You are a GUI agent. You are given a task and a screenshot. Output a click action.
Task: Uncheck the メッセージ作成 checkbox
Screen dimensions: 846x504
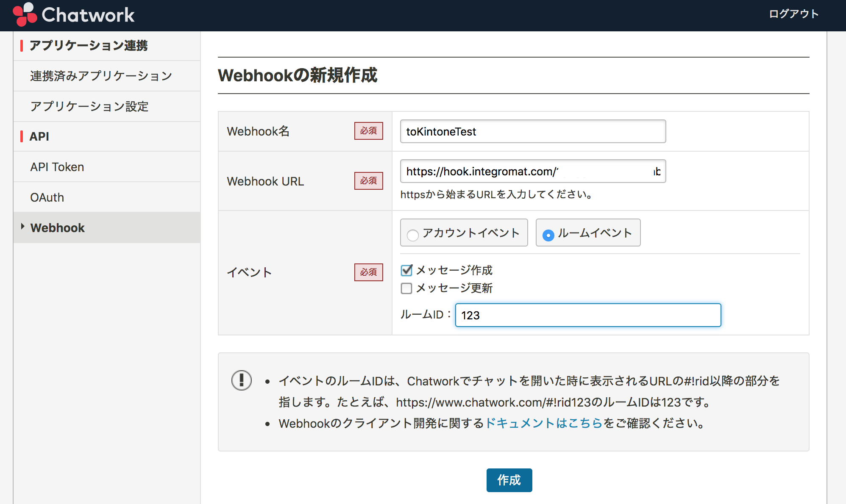(406, 270)
